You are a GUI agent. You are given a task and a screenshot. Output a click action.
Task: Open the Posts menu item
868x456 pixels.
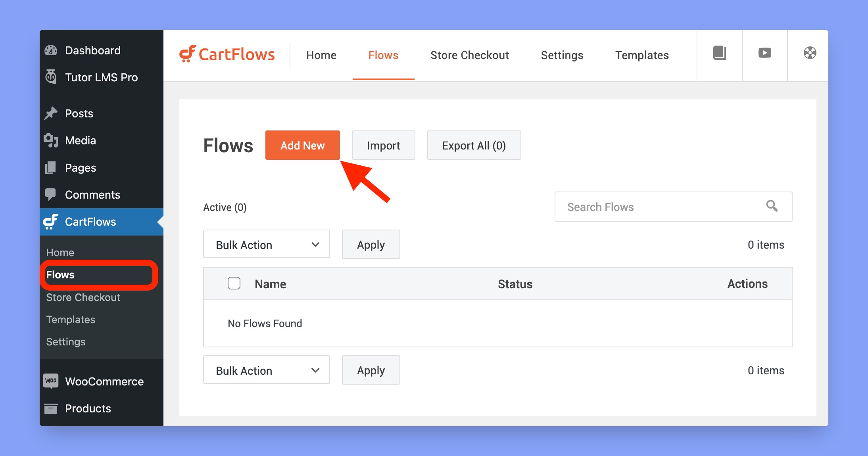pyautogui.click(x=102, y=113)
